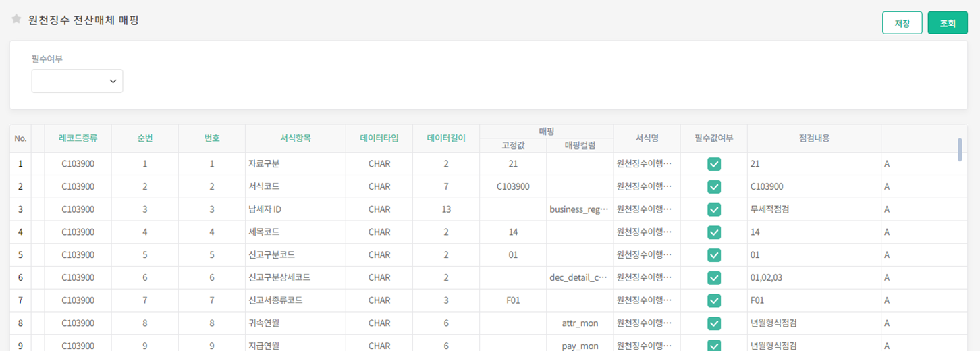Click the 저장 button
980x351 pixels.
point(902,23)
